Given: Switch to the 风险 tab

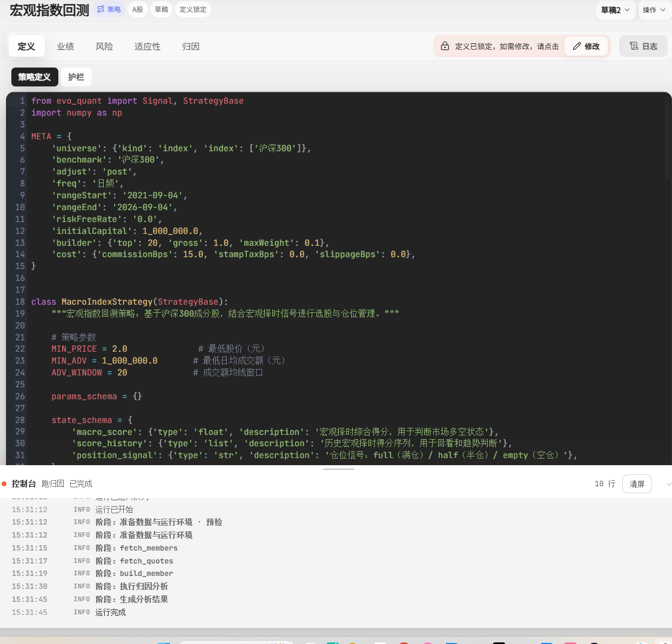Looking at the screenshot, I should (104, 46).
